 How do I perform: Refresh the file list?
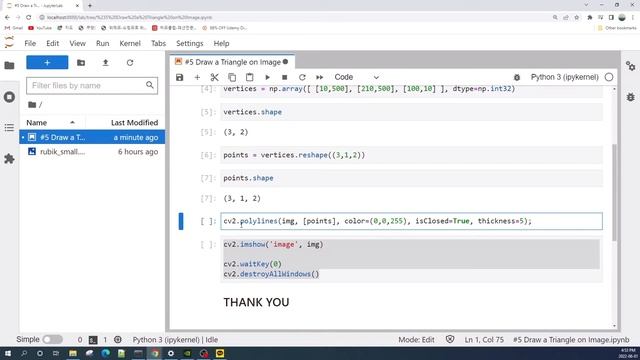pyautogui.click(x=130, y=62)
